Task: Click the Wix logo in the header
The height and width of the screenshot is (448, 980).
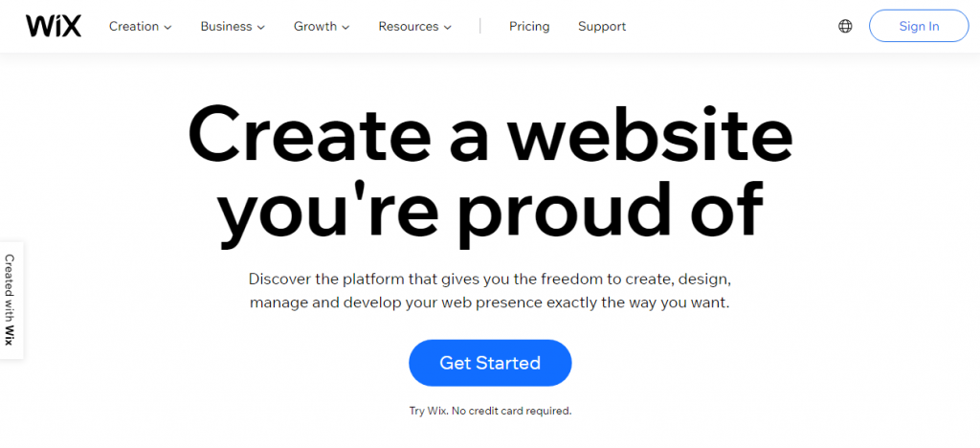Action: pos(54,26)
